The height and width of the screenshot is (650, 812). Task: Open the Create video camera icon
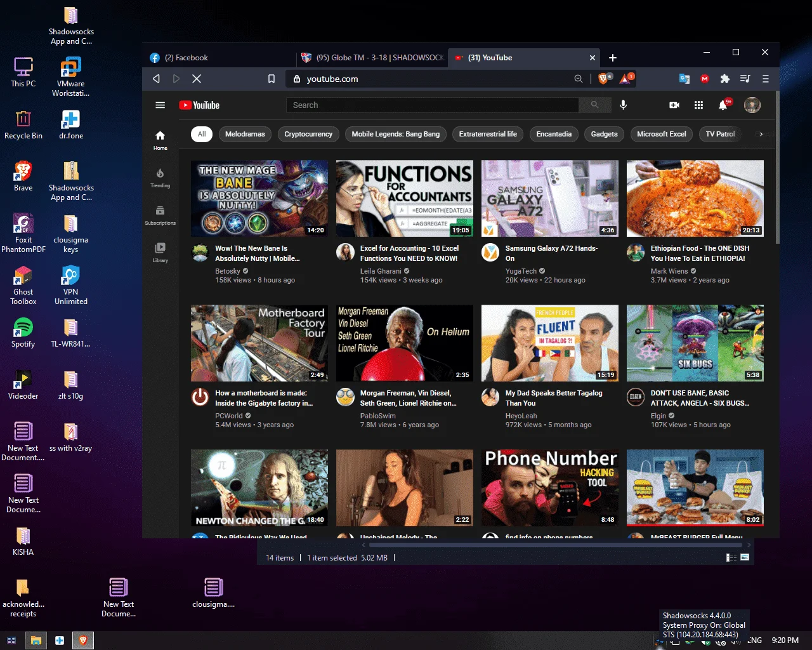(x=674, y=105)
